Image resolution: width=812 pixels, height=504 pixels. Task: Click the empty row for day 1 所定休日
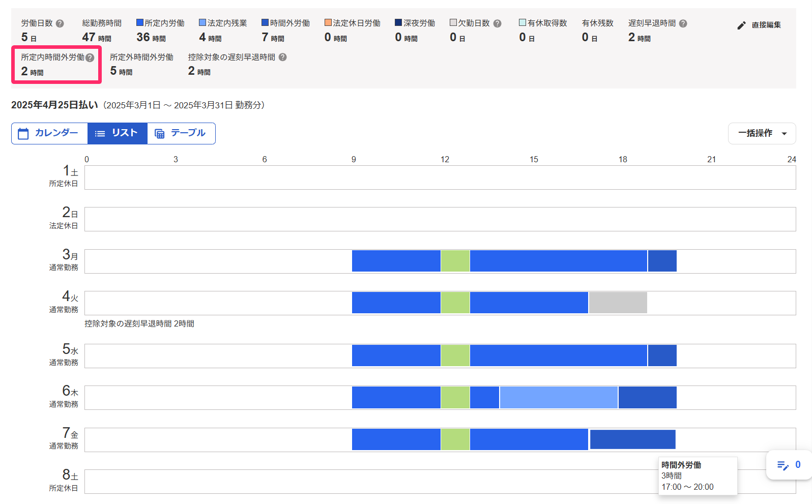(440, 177)
